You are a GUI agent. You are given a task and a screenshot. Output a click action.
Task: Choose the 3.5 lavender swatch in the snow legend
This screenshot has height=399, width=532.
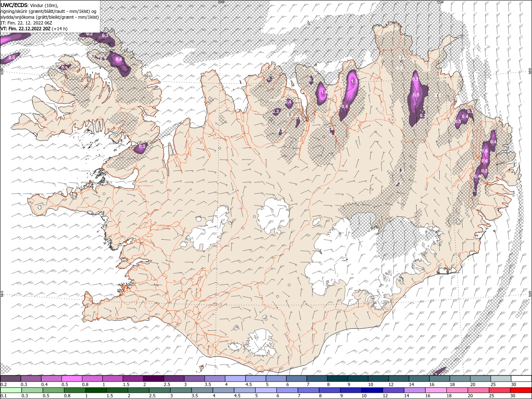(x=215, y=379)
